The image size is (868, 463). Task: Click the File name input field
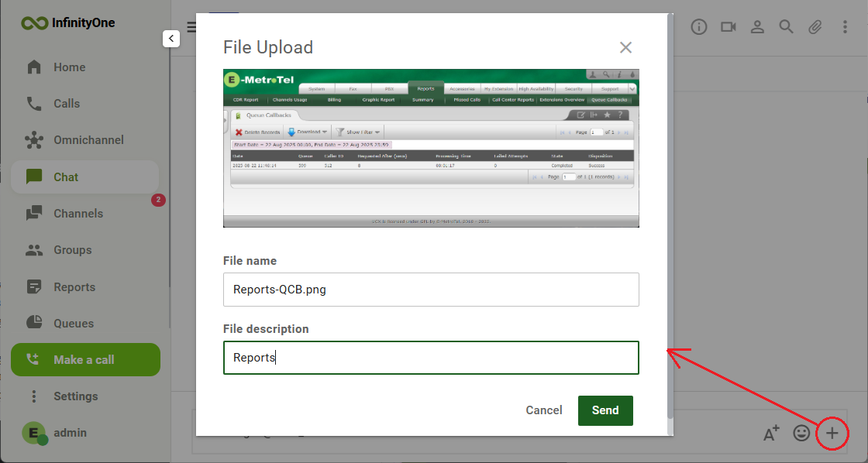431,290
